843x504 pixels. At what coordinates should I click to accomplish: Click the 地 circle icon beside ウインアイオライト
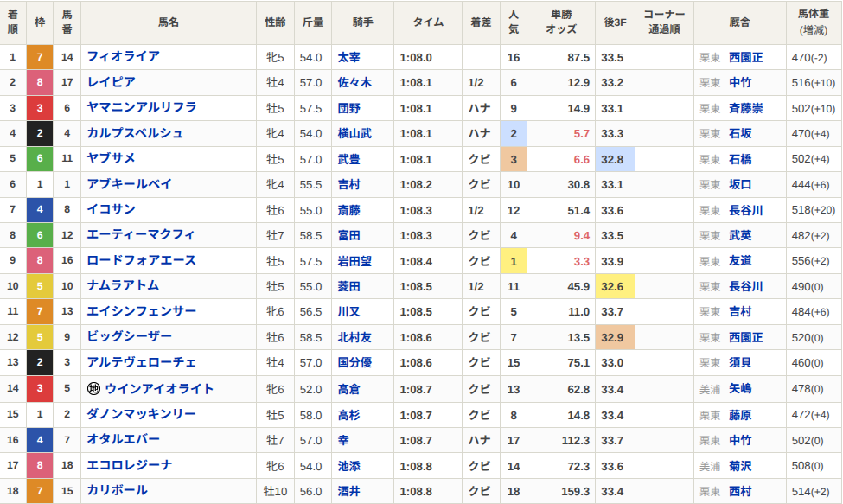click(94, 389)
